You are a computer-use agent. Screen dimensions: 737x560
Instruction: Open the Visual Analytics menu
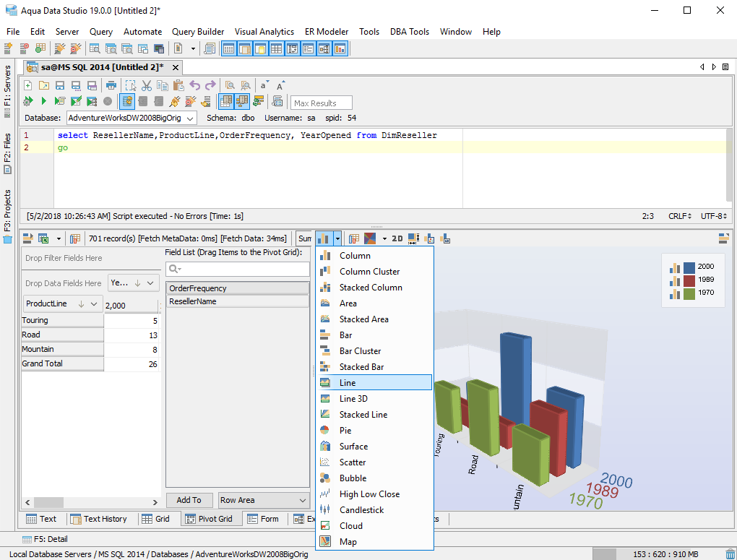(x=264, y=32)
